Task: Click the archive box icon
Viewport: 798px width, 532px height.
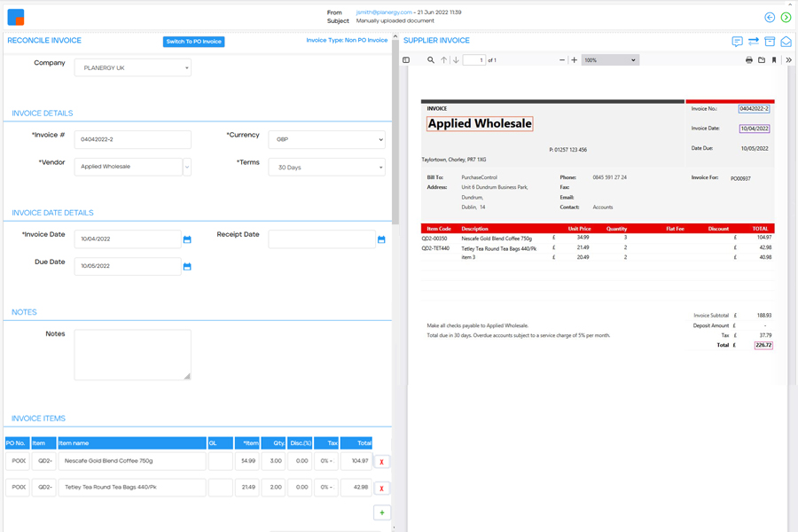Action: coord(770,42)
